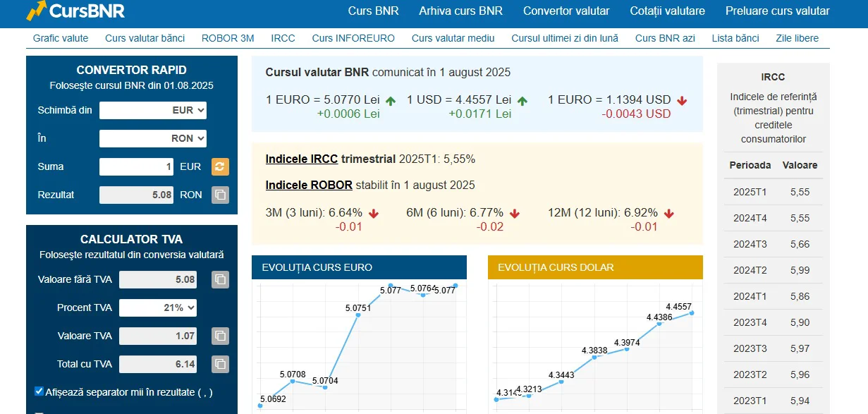Click the 4.4557 point on dollar chart
Image resolution: width=868 pixels, height=414 pixels.
[692, 312]
